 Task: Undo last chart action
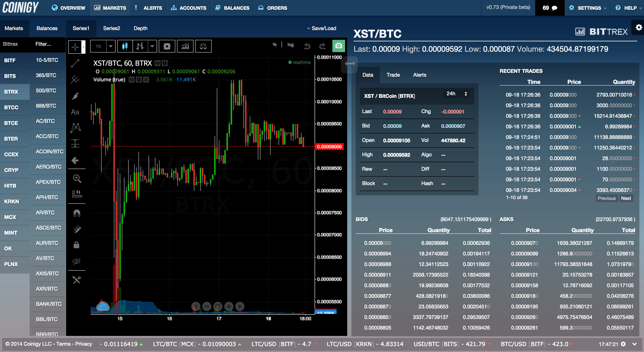tap(307, 46)
